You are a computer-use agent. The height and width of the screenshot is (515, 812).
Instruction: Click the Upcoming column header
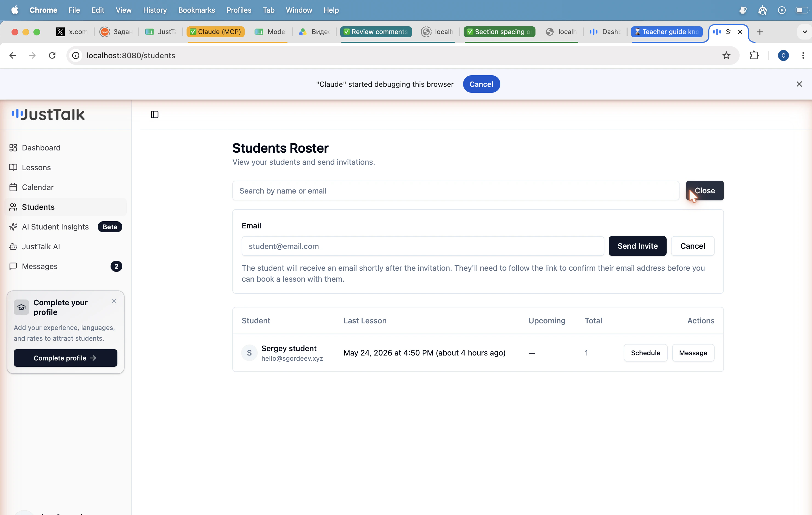547,321
